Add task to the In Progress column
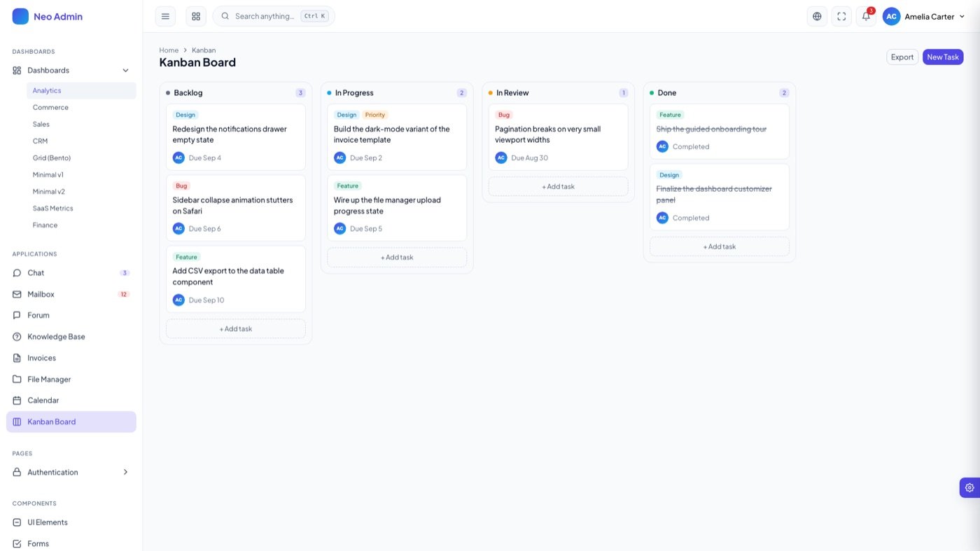 pos(397,257)
